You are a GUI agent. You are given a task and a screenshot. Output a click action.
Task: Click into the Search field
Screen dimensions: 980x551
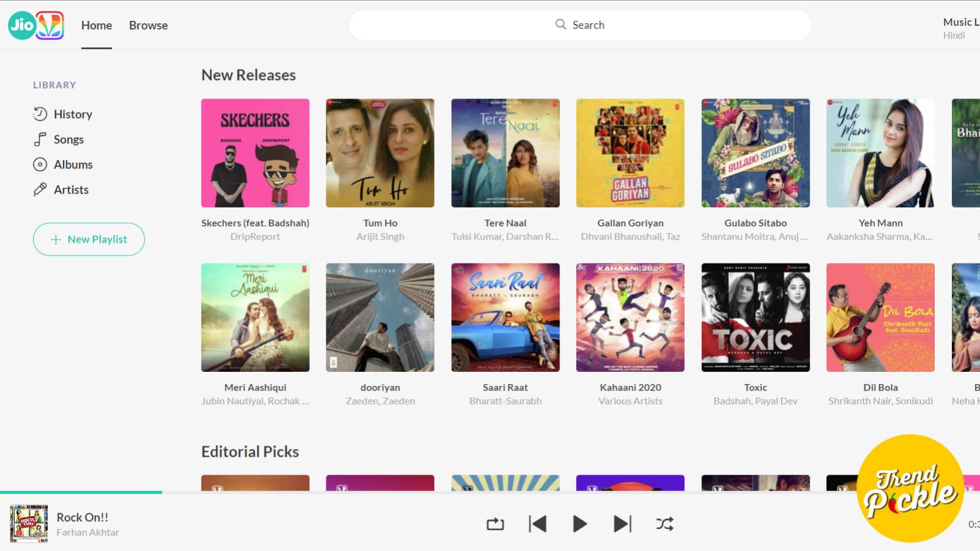pyautogui.click(x=580, y=25)
